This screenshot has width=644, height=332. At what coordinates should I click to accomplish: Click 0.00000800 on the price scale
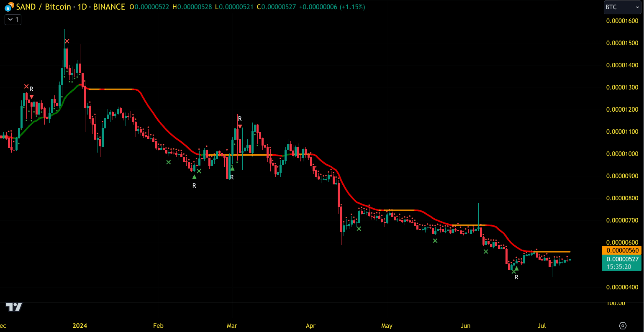[622, 198]
